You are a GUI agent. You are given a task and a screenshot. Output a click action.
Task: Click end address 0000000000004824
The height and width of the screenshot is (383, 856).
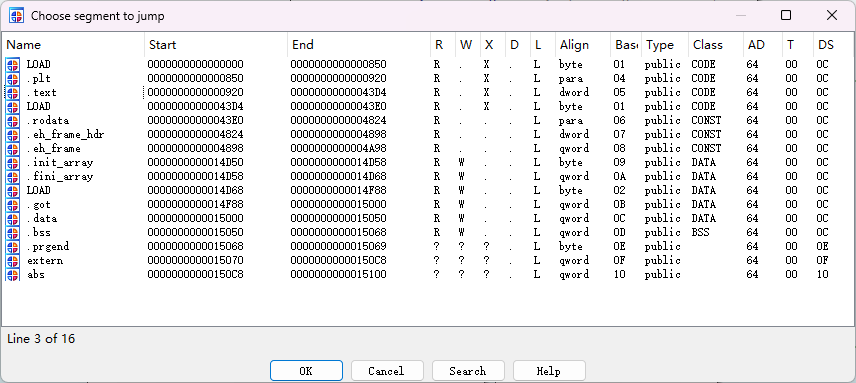tap(338, 121)
